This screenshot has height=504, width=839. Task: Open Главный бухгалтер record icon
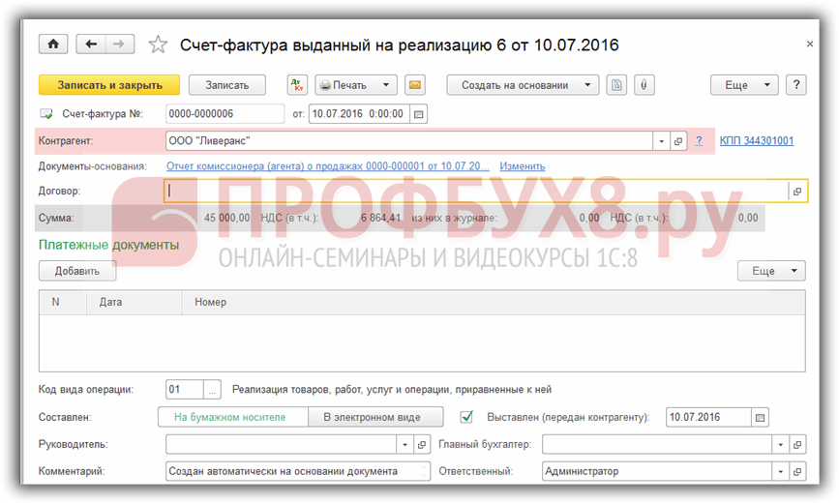pos(797,445)
